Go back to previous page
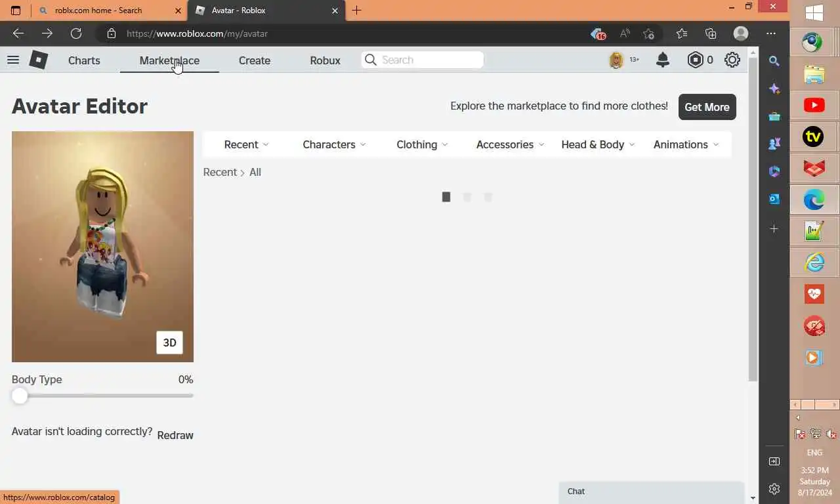 [18, 33]
